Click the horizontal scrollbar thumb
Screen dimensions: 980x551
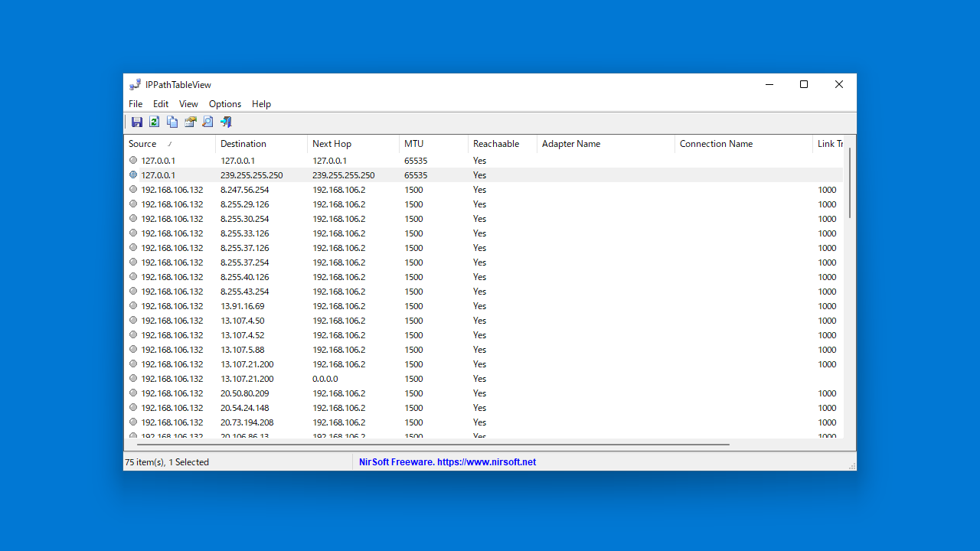click(x=433, y=444)
